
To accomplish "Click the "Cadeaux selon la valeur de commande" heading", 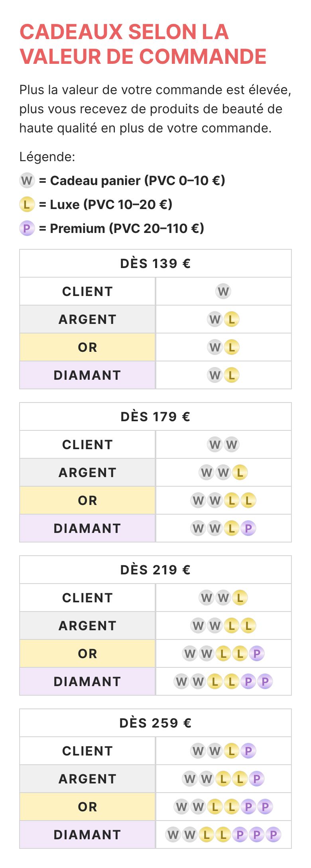I will 143,44.
